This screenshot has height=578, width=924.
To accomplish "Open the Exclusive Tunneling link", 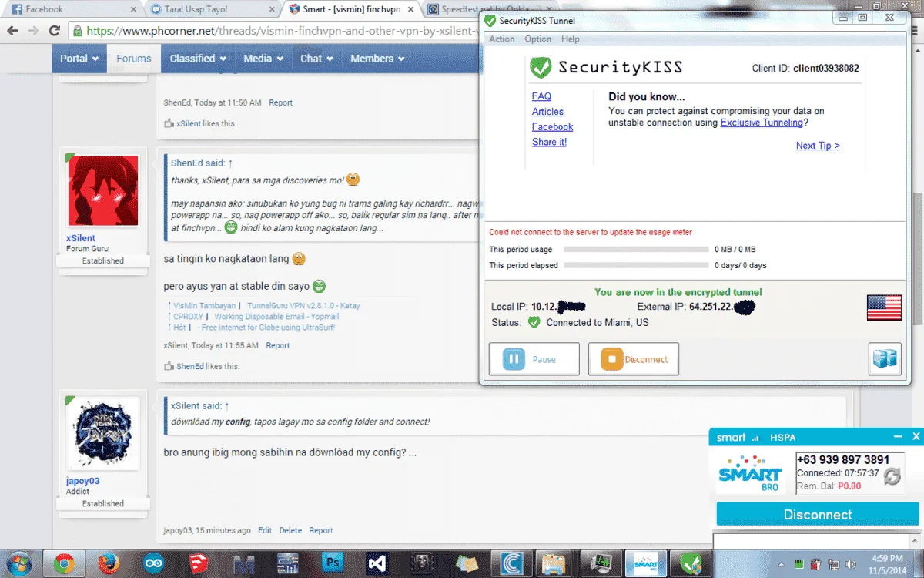I will (762, 123).
